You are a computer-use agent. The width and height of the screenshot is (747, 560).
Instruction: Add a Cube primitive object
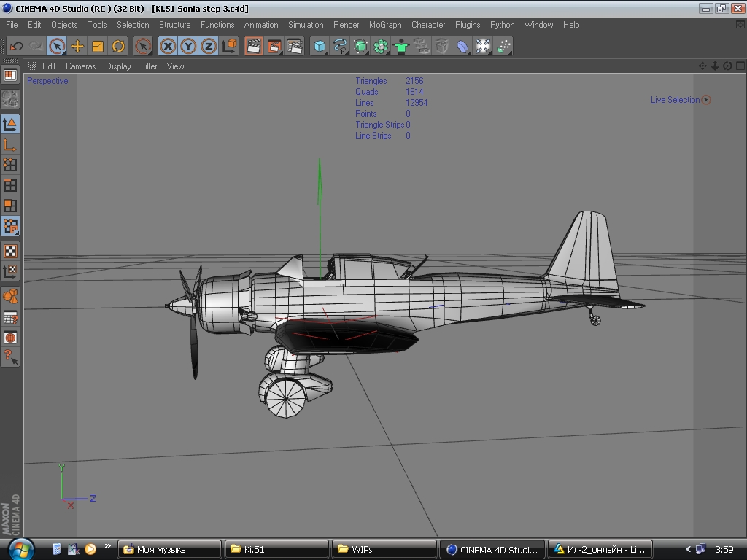(320, 46)
